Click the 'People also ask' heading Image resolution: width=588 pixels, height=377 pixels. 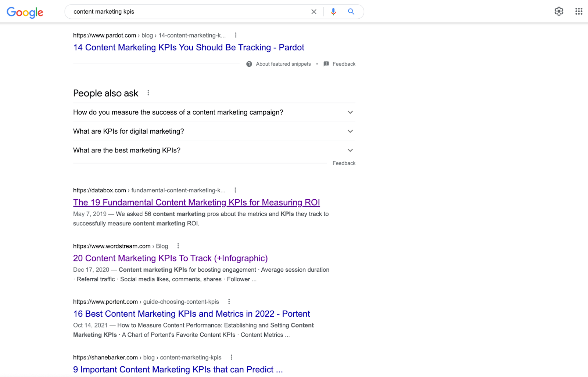point(105,93)
